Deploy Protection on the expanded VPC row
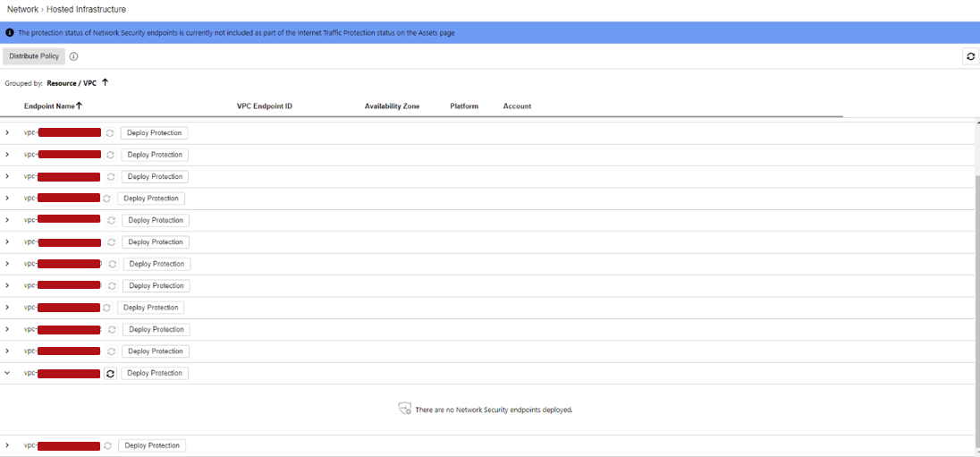This screenshot has height=457, width=980. coord(155,373)
